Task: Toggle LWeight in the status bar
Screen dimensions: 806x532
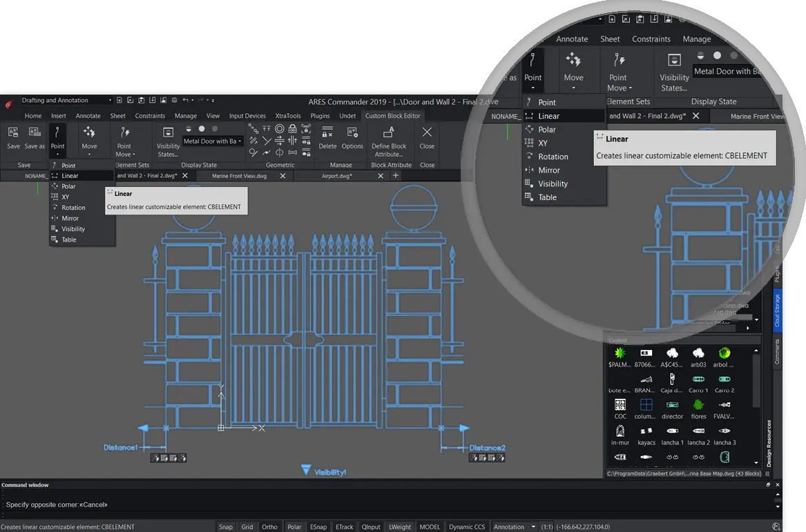Action: click(x=399, y=527)
